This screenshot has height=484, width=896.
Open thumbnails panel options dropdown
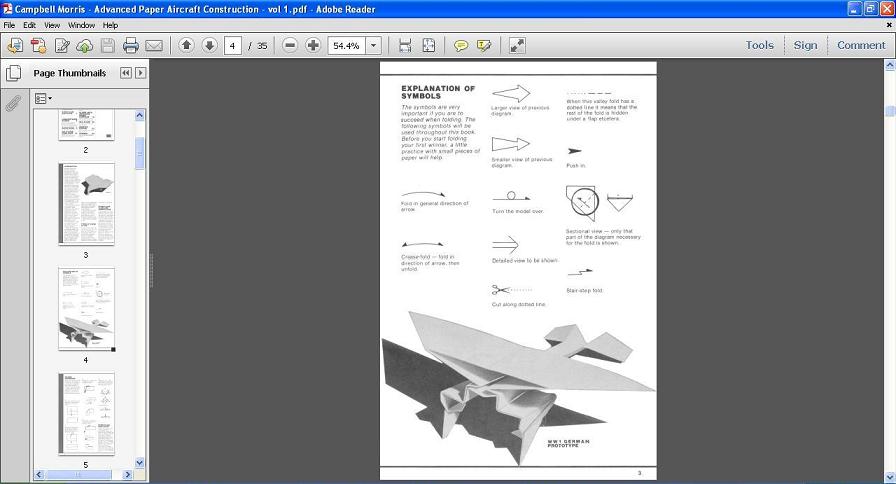[43, 98]
